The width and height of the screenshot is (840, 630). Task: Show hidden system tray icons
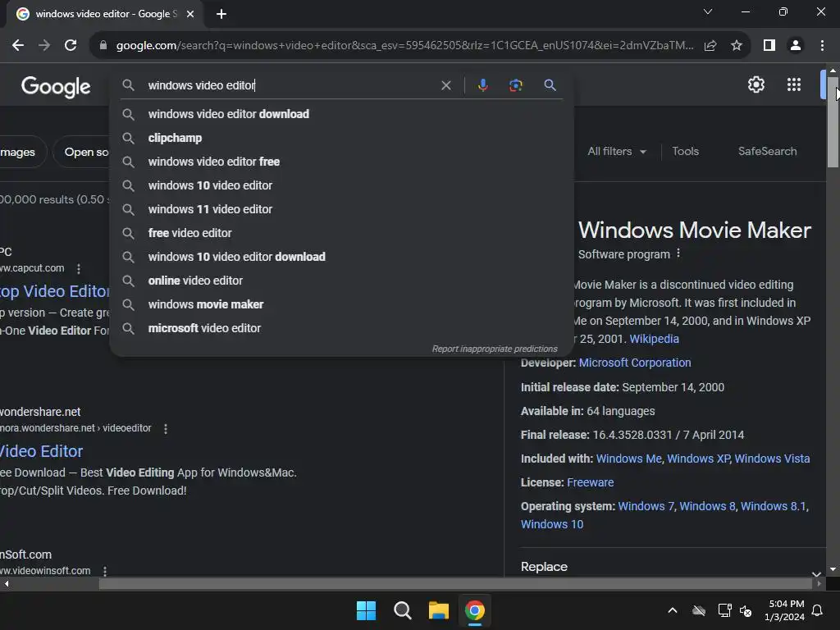(673, 610)
